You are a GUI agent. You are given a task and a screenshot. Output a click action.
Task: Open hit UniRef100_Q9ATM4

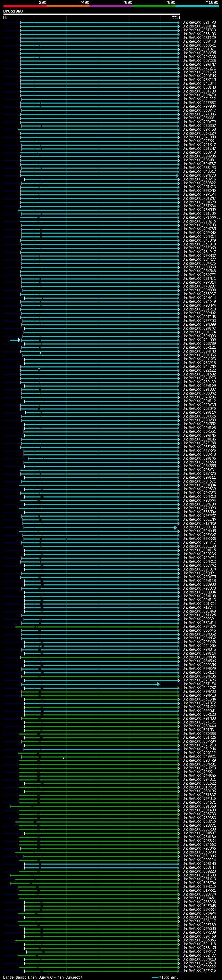[199, 26]
